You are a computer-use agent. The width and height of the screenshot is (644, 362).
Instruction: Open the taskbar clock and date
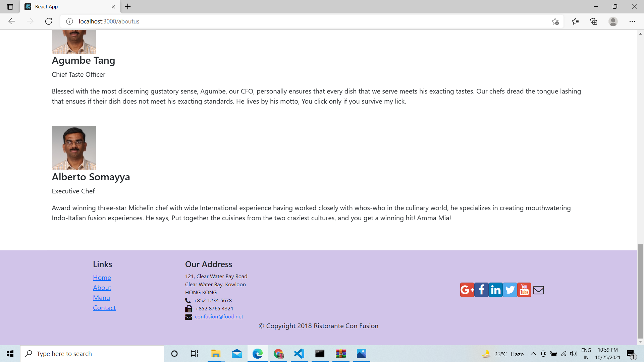[x=608, y=354]
